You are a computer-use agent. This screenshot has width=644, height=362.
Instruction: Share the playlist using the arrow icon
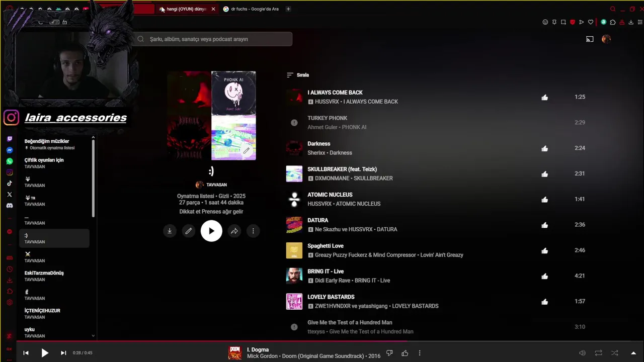[234, 231]
